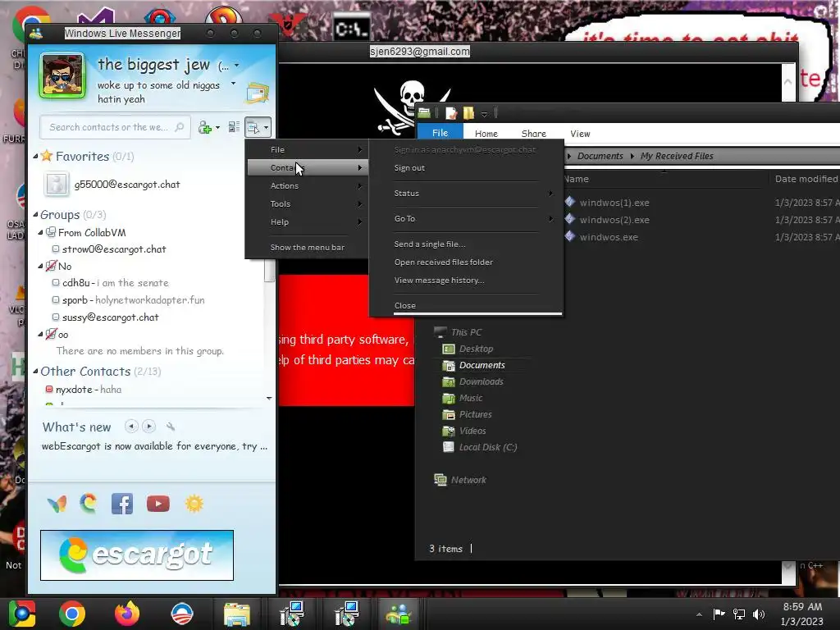Click the webEscargot news text
Screen dimensions: 840x630
click(154, 446)
